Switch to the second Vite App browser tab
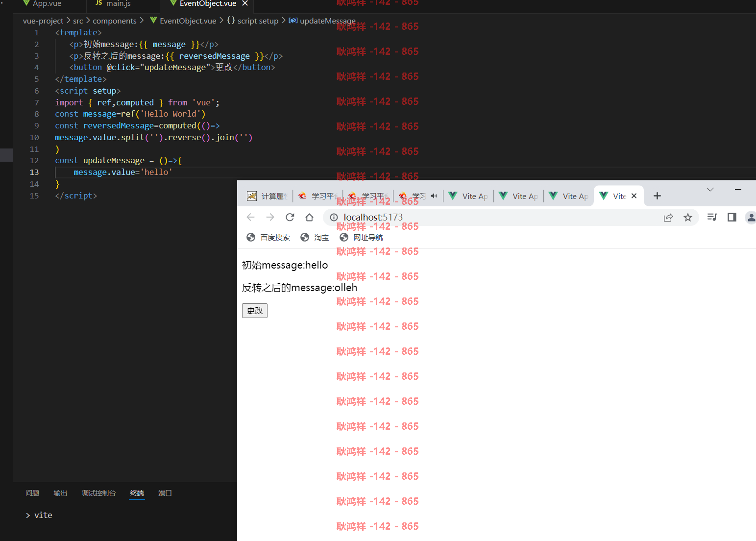This screenshot has width=756, height=541. (518, 196)
